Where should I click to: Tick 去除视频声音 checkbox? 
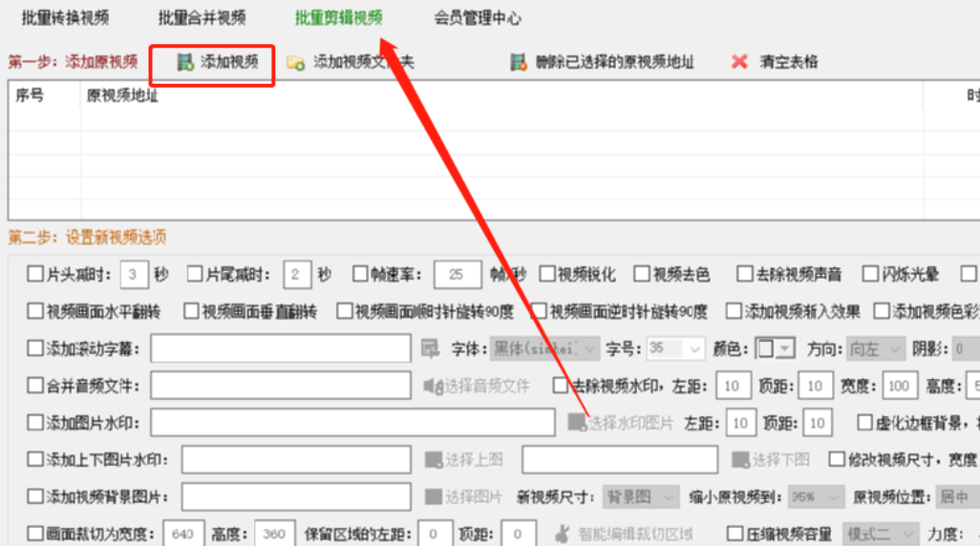coord(744,274)
